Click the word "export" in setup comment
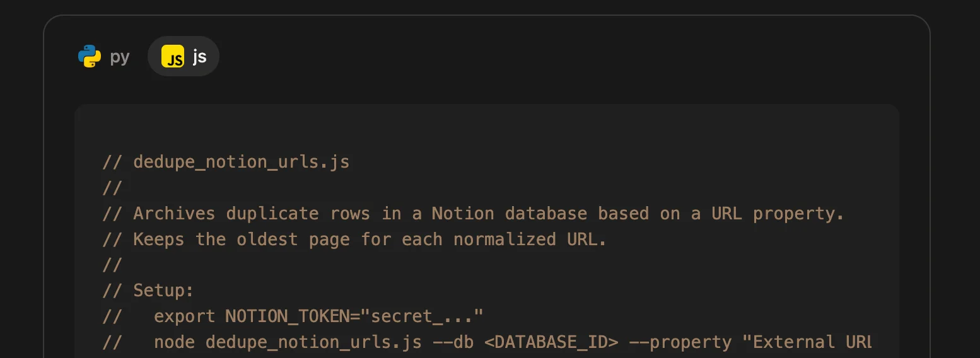This screenshot has height=358, width=980. pos(184,316)
